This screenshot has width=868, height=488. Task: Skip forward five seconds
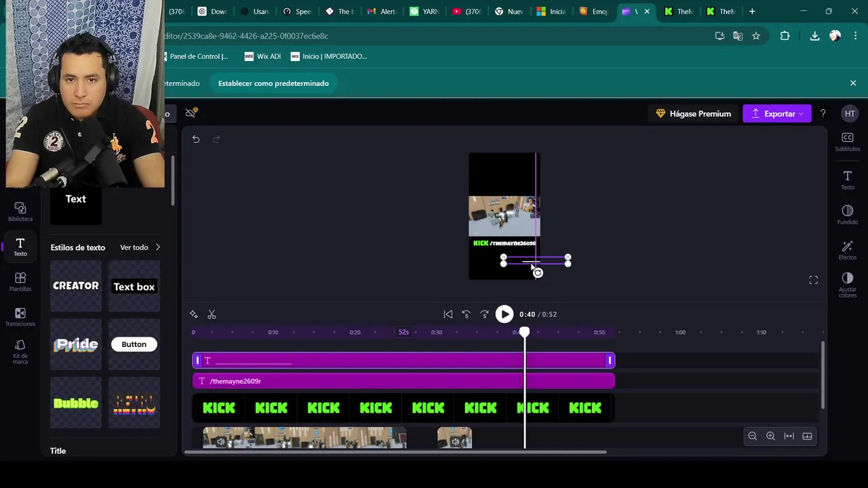point(484,314)
